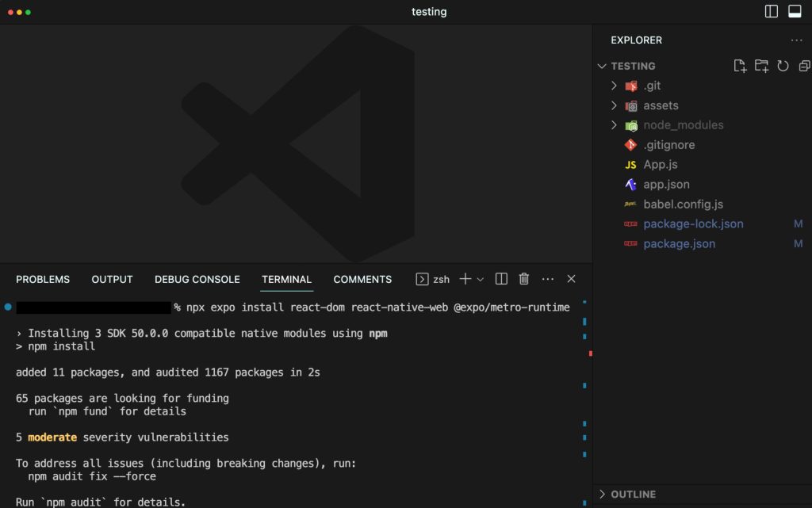Click the 'testing' window title
The width and height of the screenshot is (812, 508).
(429, 12)
